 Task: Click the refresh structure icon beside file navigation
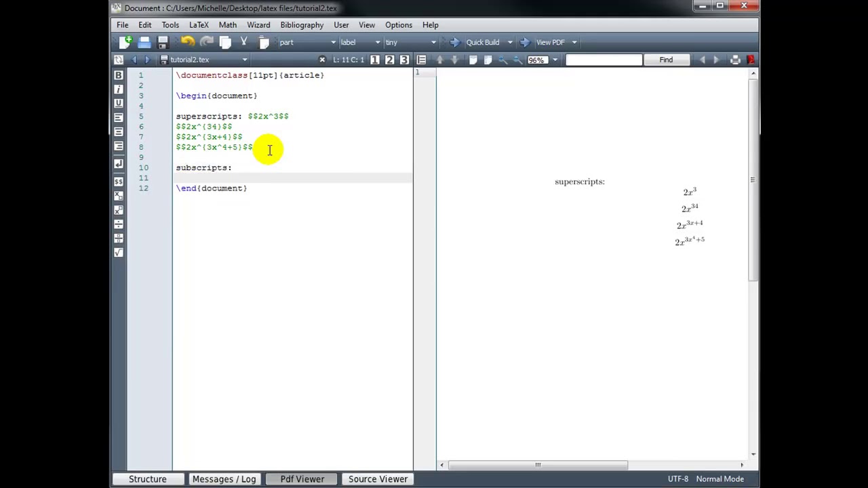[119, 60]
